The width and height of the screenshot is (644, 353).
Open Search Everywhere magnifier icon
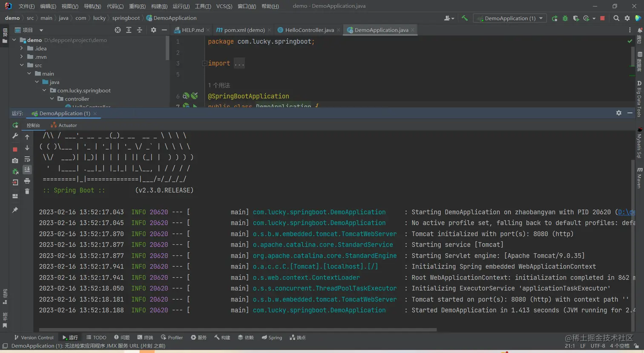[x=616, y=18]
